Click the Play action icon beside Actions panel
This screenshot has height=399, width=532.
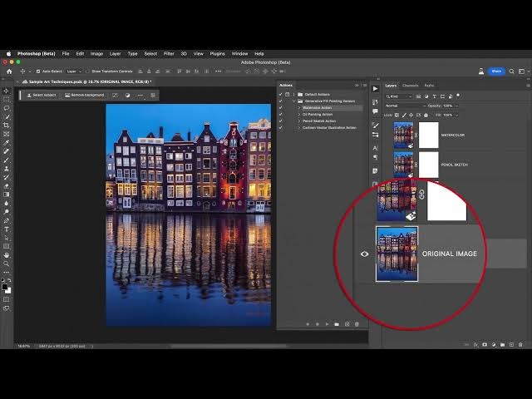tap(375, 88)
